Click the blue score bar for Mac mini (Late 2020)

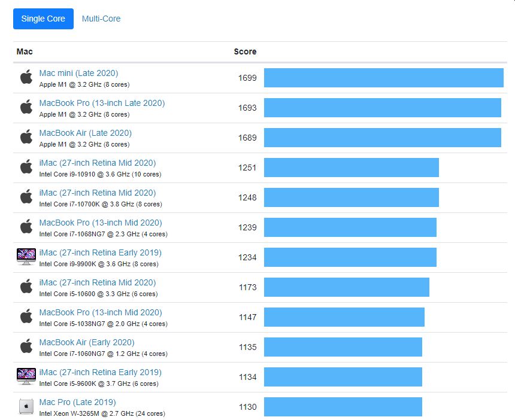click(384, 78)
